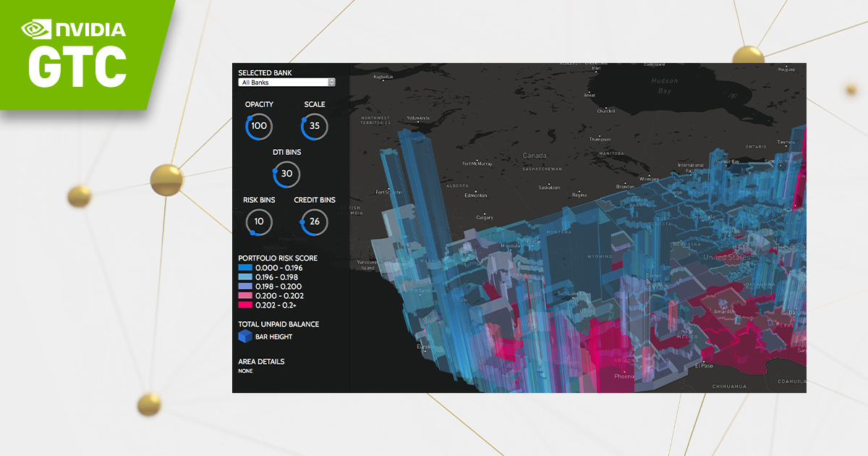Image resolution: width=868 pixels, height=456 pixels.
Task: Click the Area Details heading
Action: coord(261,361)
